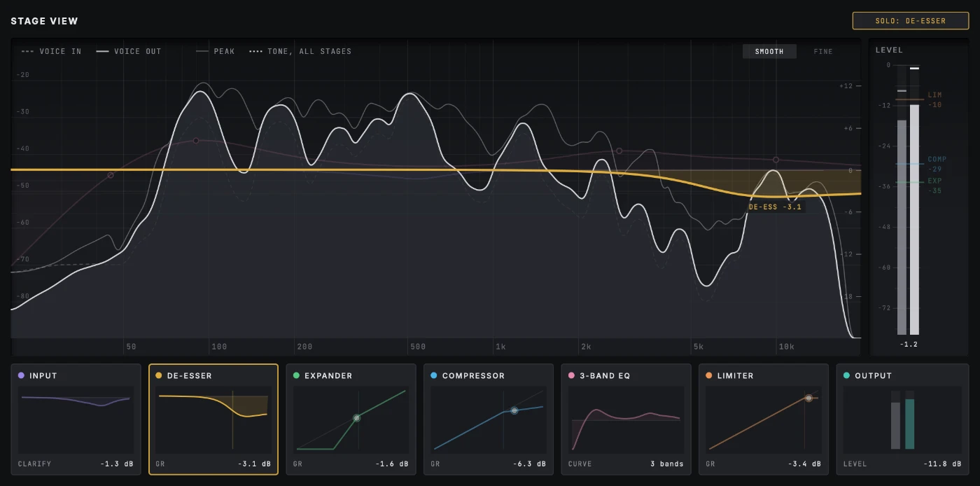The height and width of the screenshot is (486, 980).
Task: Click the pink 3-BAND EQ stage dot
Action: tap(572, 376)
